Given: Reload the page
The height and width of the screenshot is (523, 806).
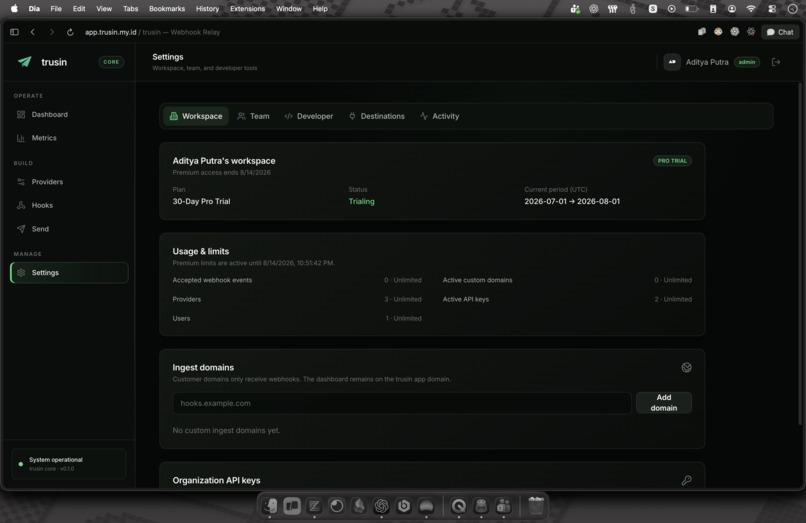Looking at the screenshot, I should pyautogui.click(x=70, y=32).
